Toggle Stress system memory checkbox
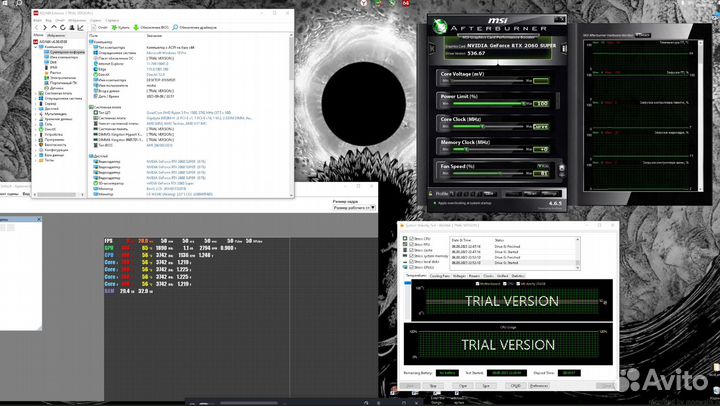This screenshot has height=406, width=720. click(x=411, y=256)
